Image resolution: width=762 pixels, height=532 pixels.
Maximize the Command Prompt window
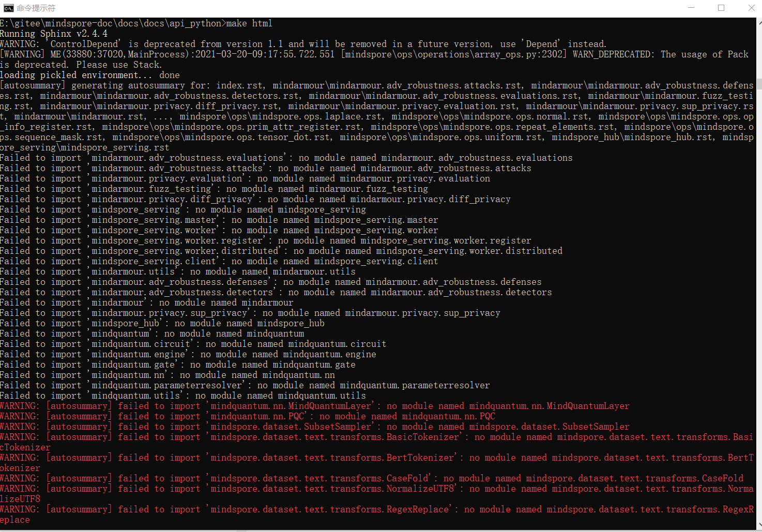click(721, 8)
